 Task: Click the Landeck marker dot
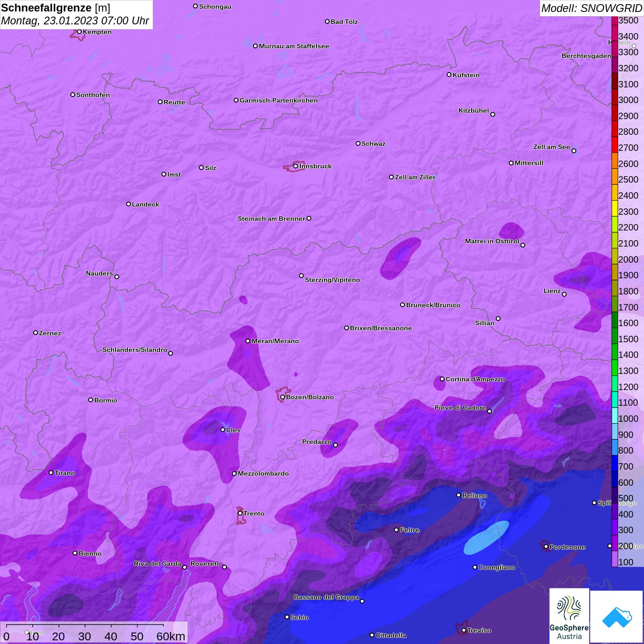tap(128, 204)
